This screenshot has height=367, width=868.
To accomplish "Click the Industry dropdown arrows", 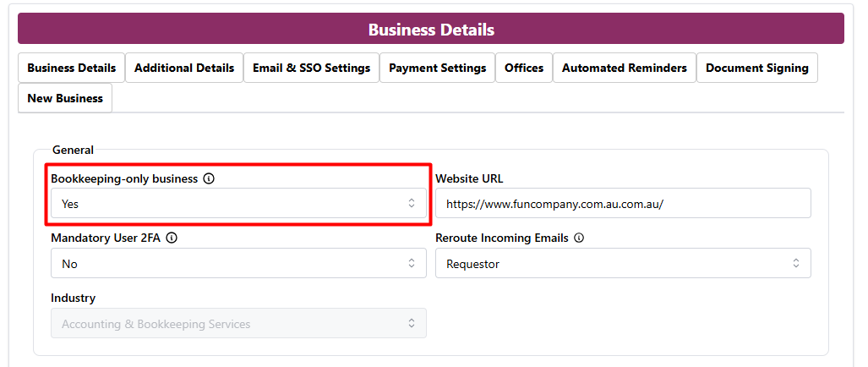I will [412, 324].
